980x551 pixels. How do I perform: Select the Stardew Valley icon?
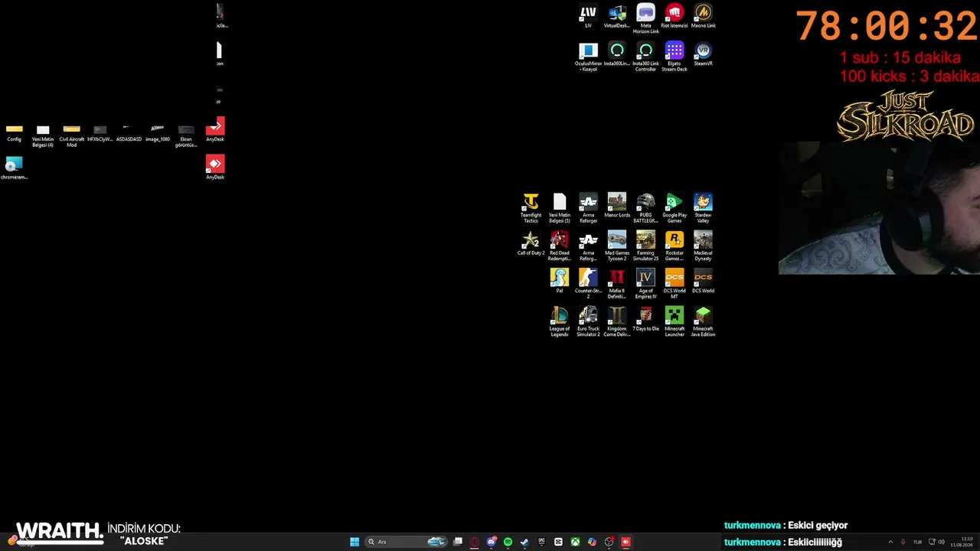pos(703,209)
